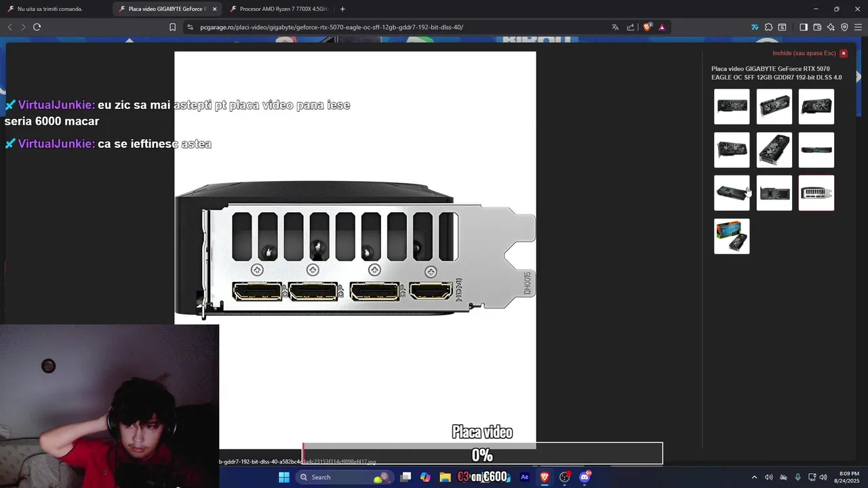The height and width of the screenshot is (488, 868).
Task: Select highlighted I/O ports thumbnail
Action: [x=816, y=193]
